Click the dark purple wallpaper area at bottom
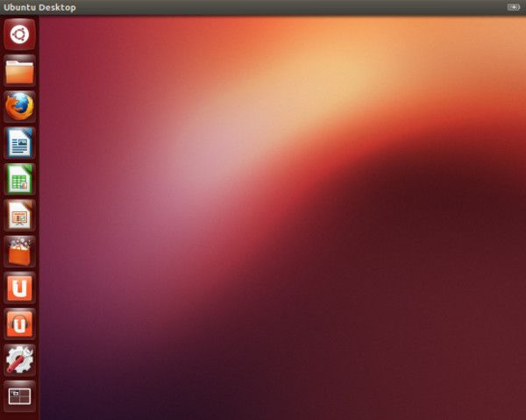This screenshot has width=526, height=420. 131,395
